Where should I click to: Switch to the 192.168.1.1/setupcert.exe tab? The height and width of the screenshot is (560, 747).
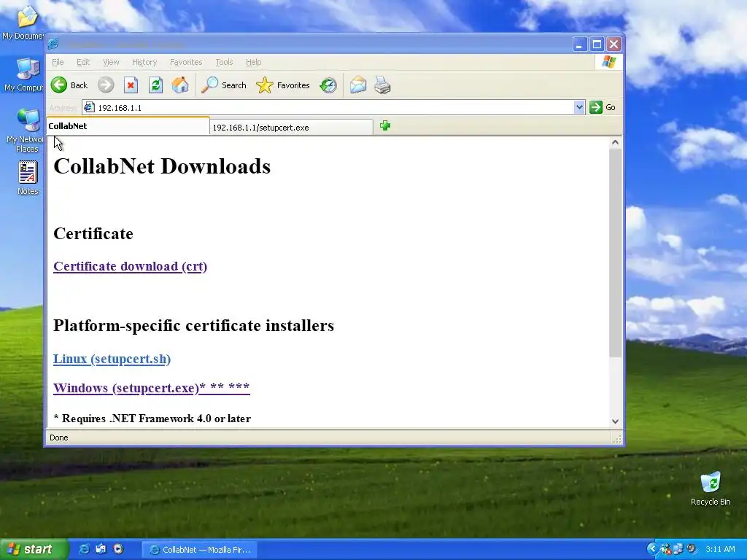click(291, 127)
